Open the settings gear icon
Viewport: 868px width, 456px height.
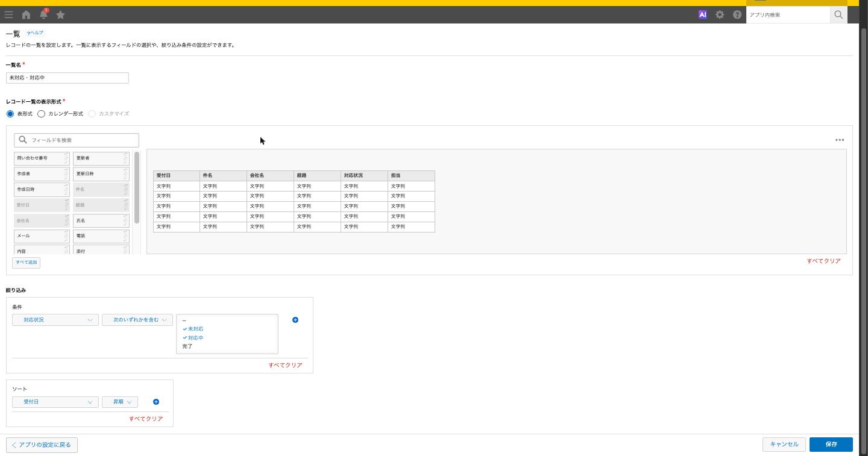click(720, 14)
